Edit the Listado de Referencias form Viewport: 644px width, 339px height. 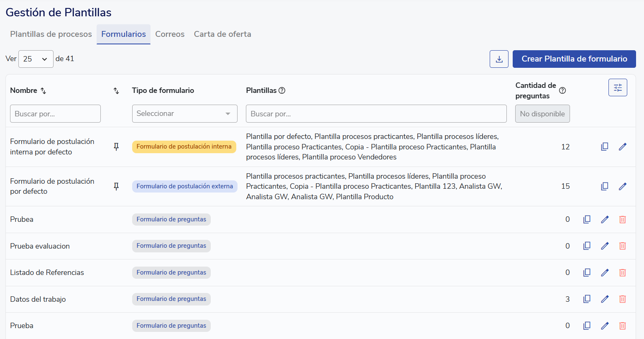click(605, 272)
